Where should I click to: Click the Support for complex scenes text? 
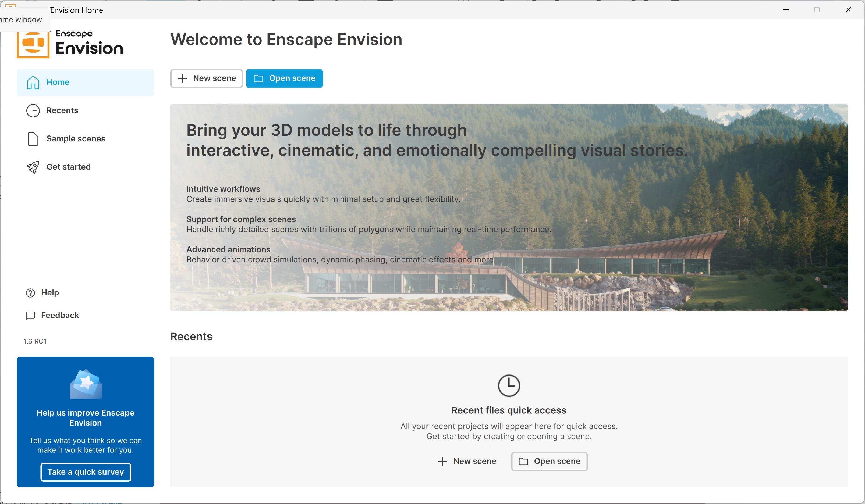coord(241,219)
